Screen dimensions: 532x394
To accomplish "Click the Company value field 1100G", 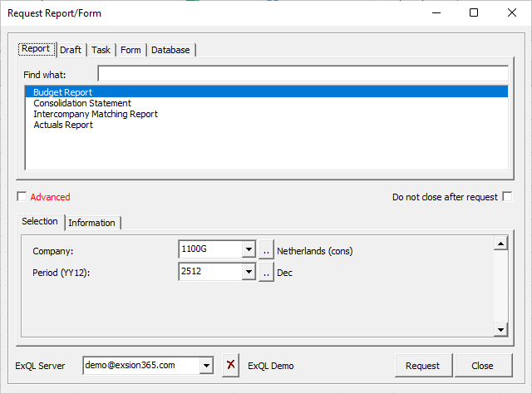I will (x=210, y=249).
